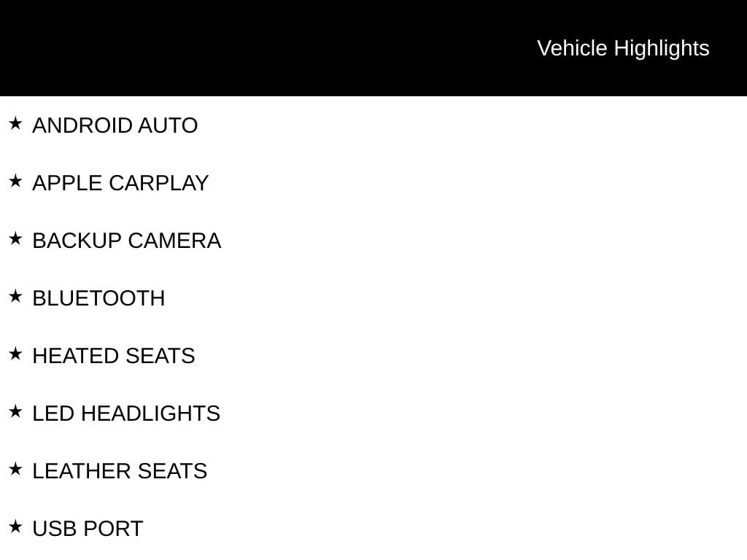The width and height of the screenshot is (747, 560).
Task: Click the star icon beside APPLE CARPLAY
Action: click(x=15, y=181)
